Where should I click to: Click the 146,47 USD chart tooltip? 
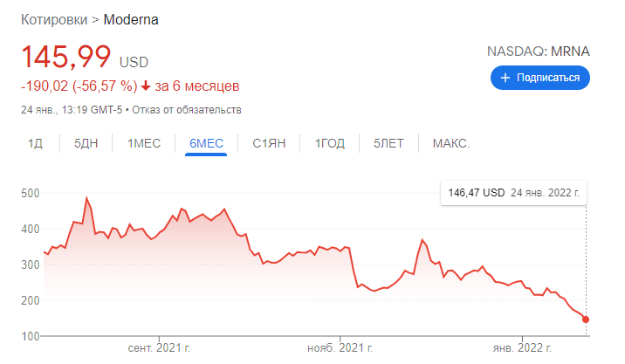coord(514,191)
